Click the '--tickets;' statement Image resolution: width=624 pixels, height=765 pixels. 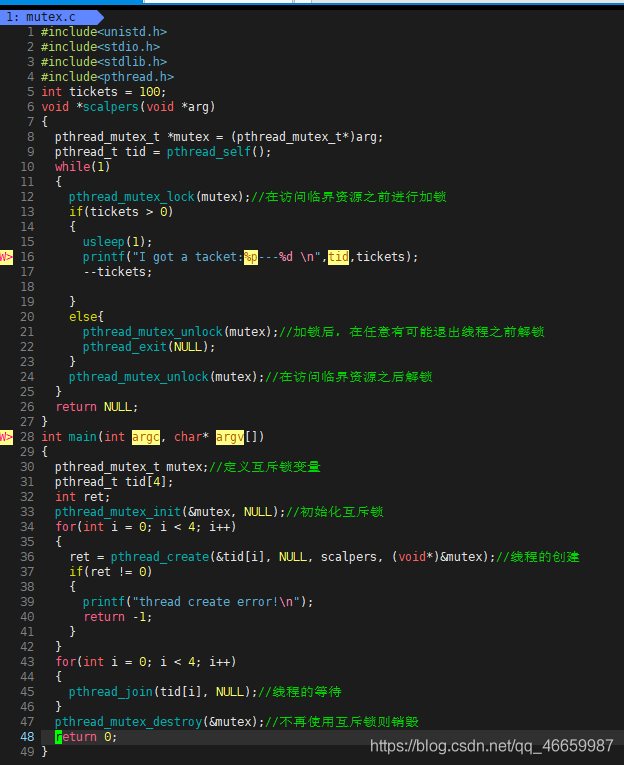[x=118, y=272]
